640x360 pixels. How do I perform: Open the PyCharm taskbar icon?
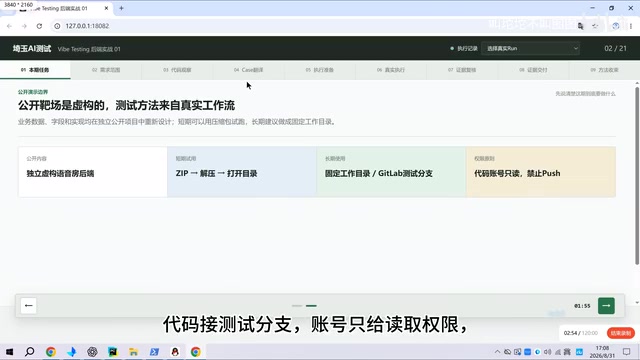[113, 351]
